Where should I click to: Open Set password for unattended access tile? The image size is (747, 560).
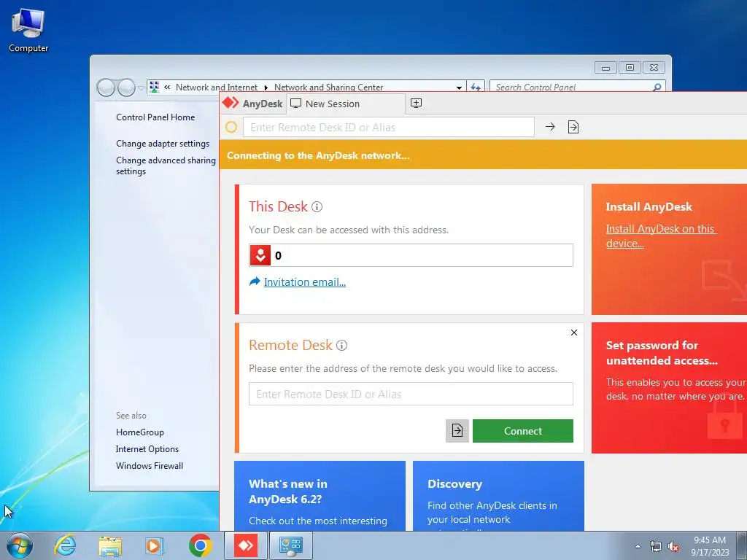[669, 388]
